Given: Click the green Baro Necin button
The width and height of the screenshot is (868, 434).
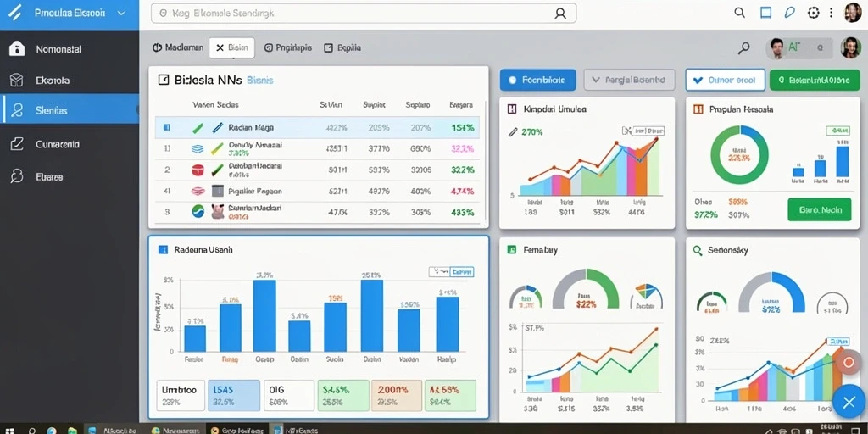Looking at the screenshot, I should click(x=820, y=210).
